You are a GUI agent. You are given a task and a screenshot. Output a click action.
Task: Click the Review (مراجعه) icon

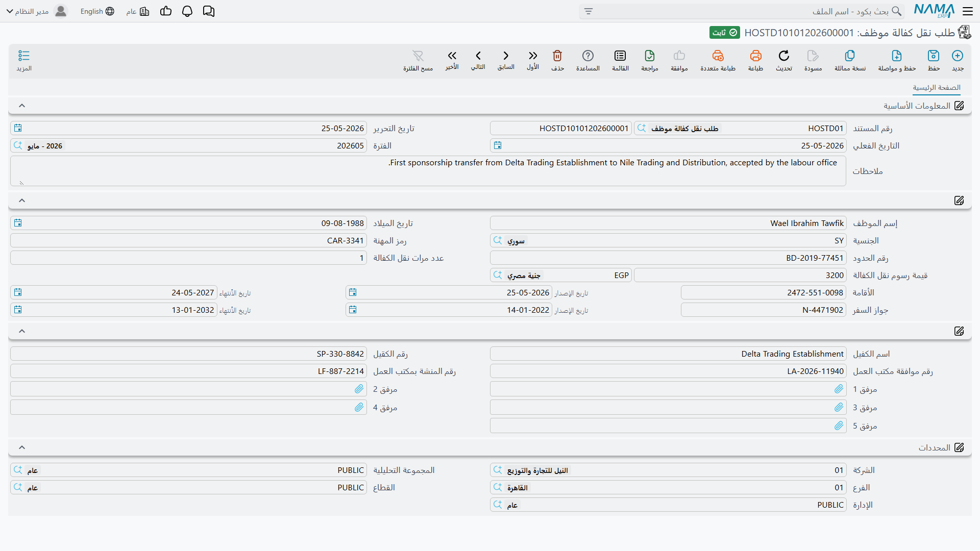click(x=650, y=56)
